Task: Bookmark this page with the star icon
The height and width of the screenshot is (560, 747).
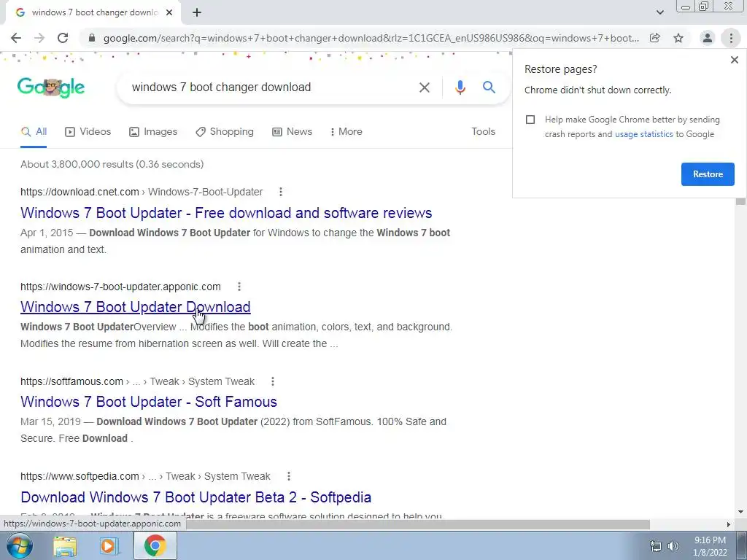Action: pyautogui.click(x=678, y=38)
